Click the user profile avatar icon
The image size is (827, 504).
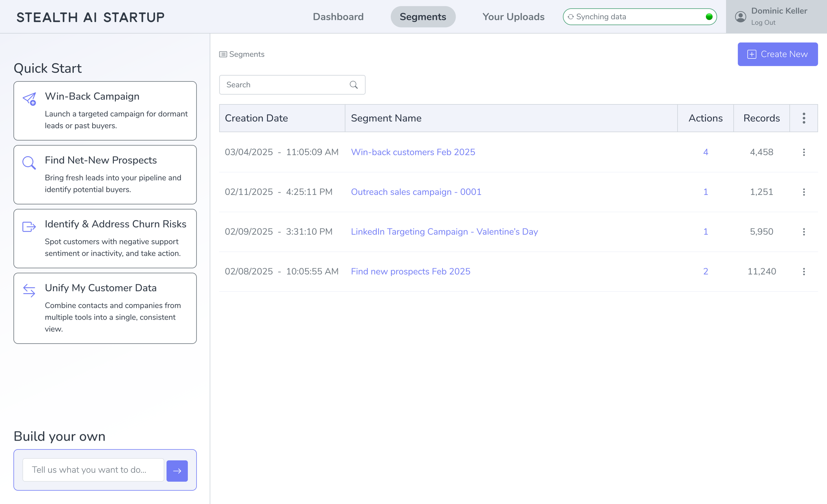[740, 17]
